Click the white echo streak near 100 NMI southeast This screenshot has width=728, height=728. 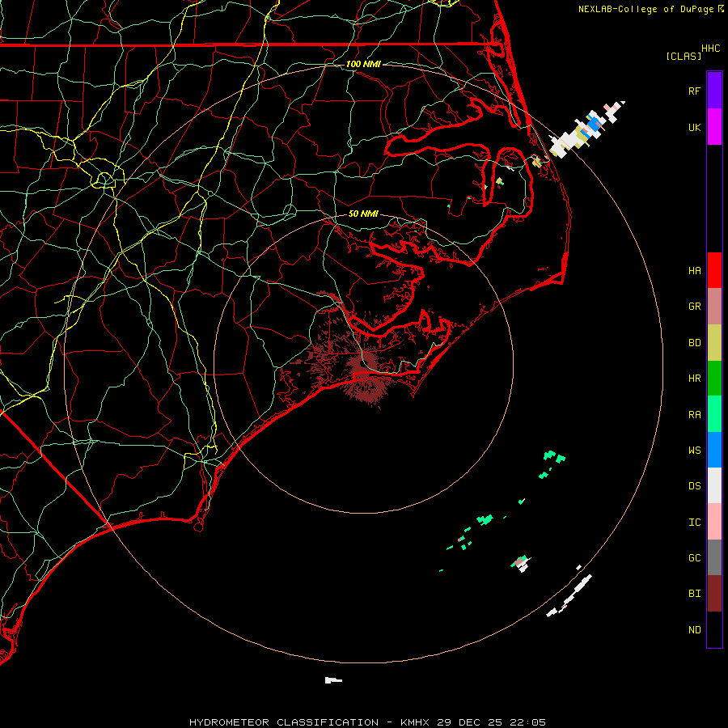pyautogui.click(x=569, y=595)
